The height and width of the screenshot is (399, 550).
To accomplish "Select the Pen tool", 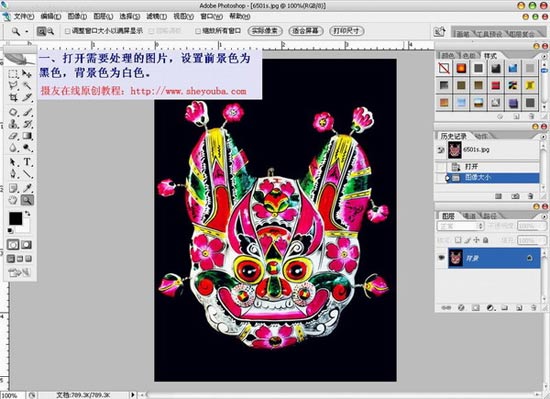I will click(x=13, y=174).
